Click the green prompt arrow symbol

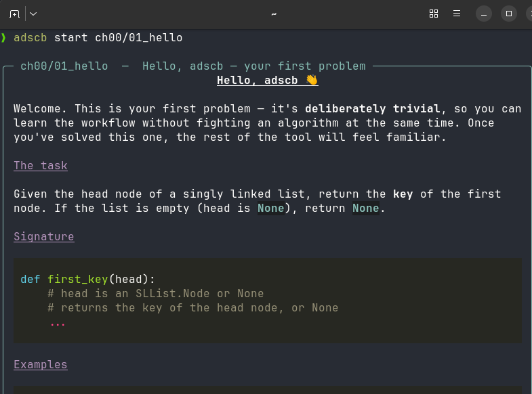[4, 38]
